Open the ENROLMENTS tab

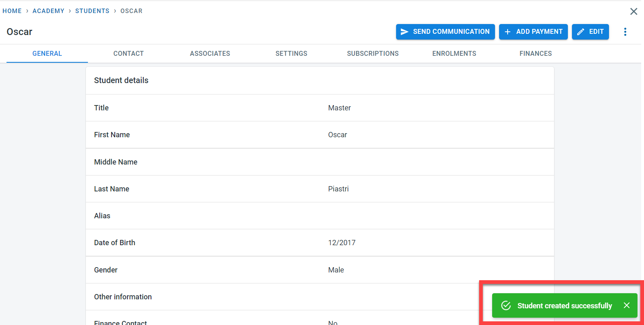[x=454, y=53]
